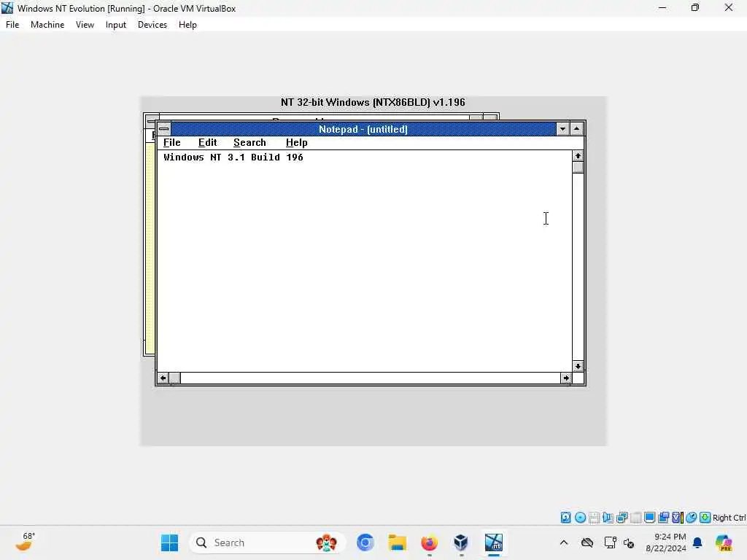
Task: Click Notepad's horizontal scroll left arrow
Action: [163, 378]
